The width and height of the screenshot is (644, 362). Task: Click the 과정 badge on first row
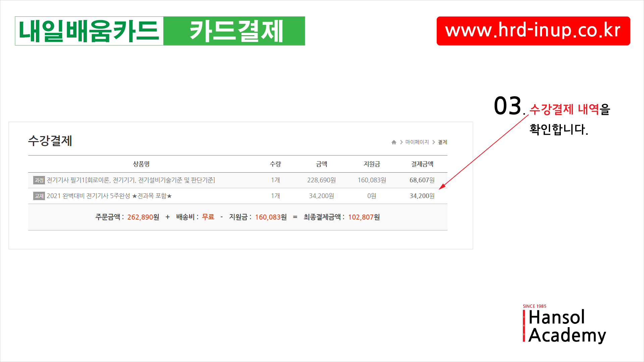(39, 180)
